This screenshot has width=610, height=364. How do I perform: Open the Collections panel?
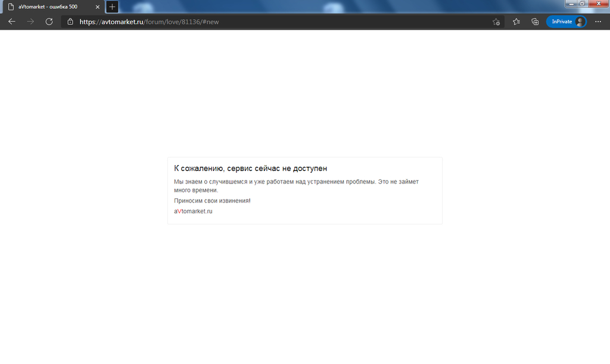point(535,22)
